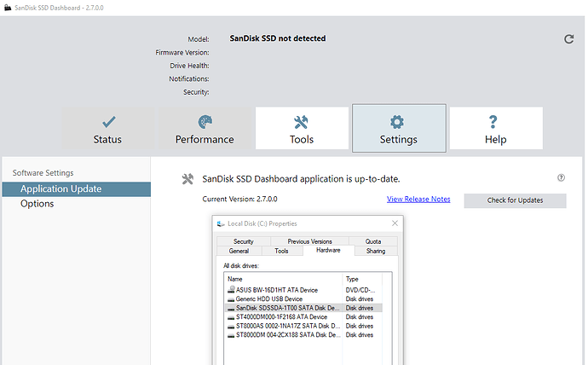Select Application Update in the sidebar
The height and width of the screenshot is (365, 588).
click(x=77, y=189)
